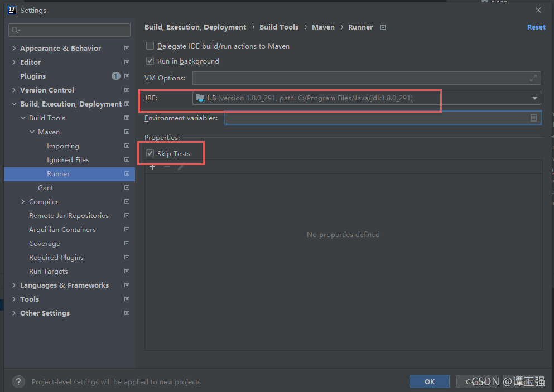This screenshot has width=554, height=392.
Task: Uncheck the Skip Tests checkbox
Action: [150, 153]
